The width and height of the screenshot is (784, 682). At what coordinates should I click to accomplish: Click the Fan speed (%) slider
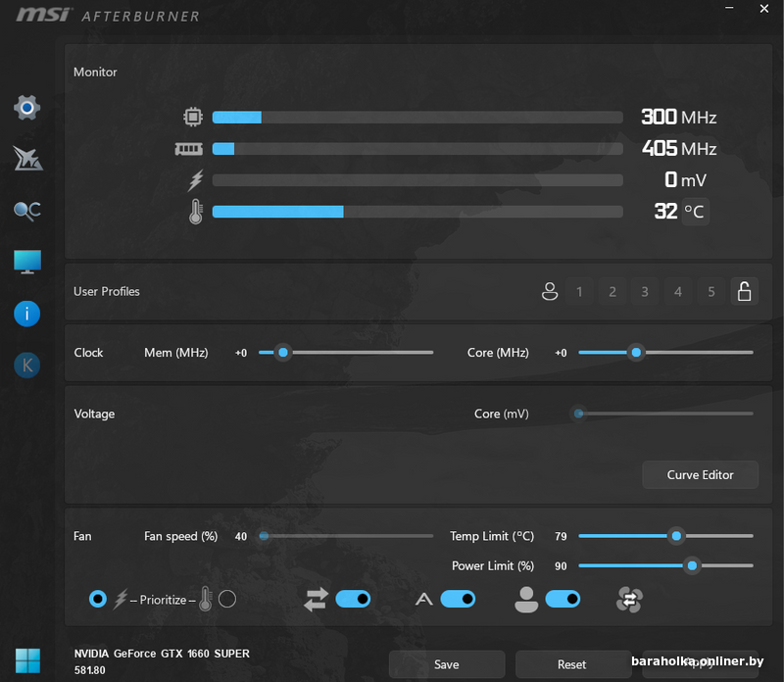pos(346,536)
